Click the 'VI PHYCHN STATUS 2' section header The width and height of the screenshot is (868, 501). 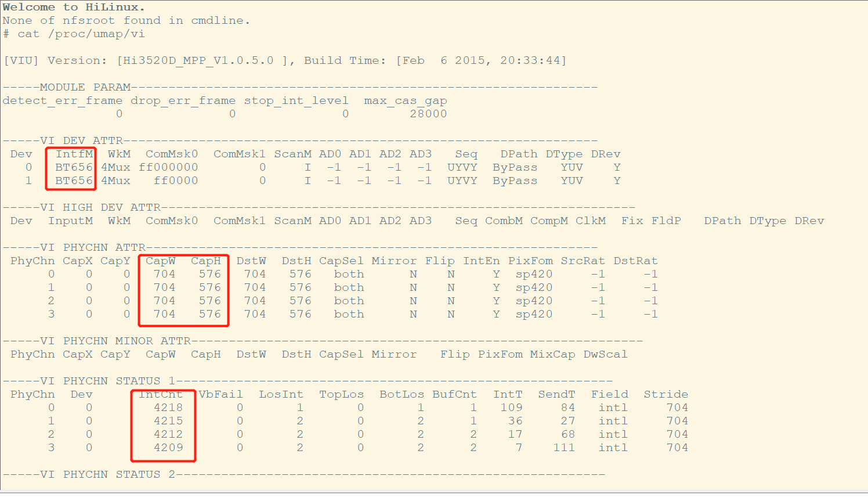[108, 474]
